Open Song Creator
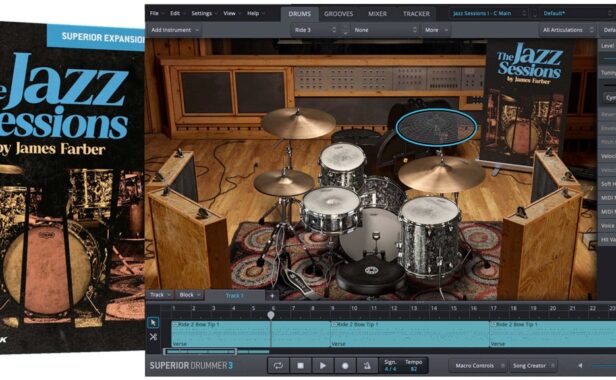The image size is (616, 380). pyautogui.click(x=534, y=366)
